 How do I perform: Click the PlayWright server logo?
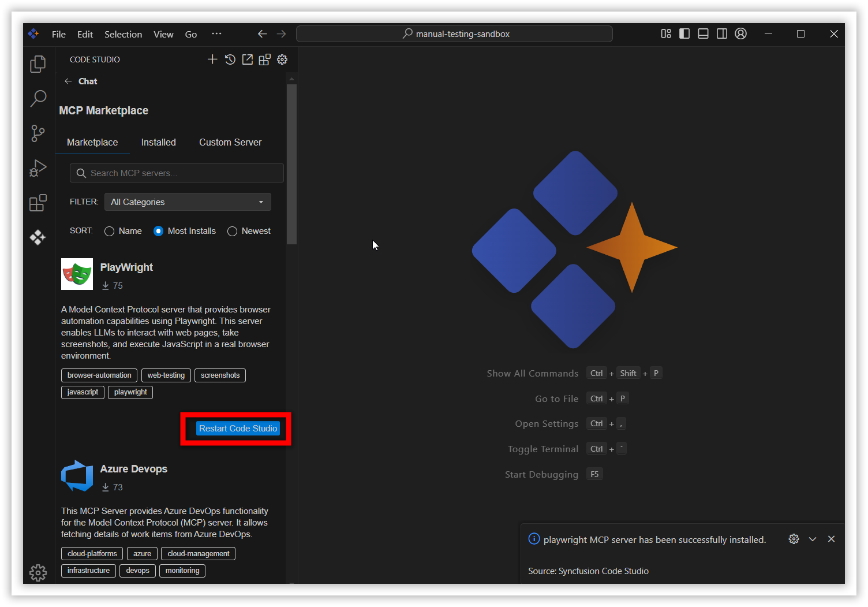[x=77, y=274]
